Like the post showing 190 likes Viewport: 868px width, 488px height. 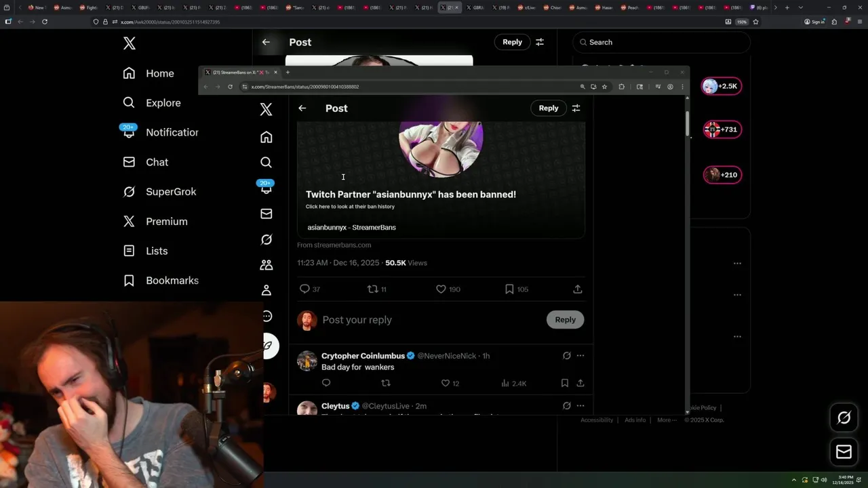(x=448, y=289)
